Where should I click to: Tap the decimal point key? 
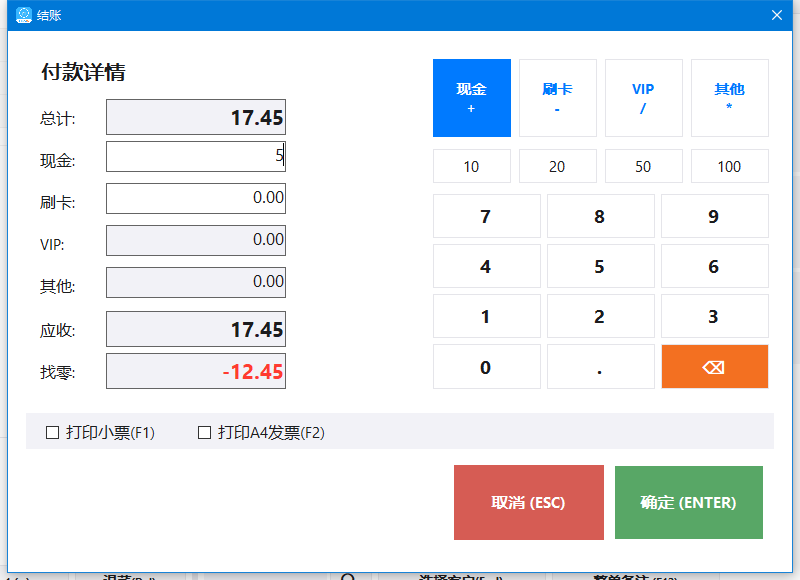click(601, 366)
